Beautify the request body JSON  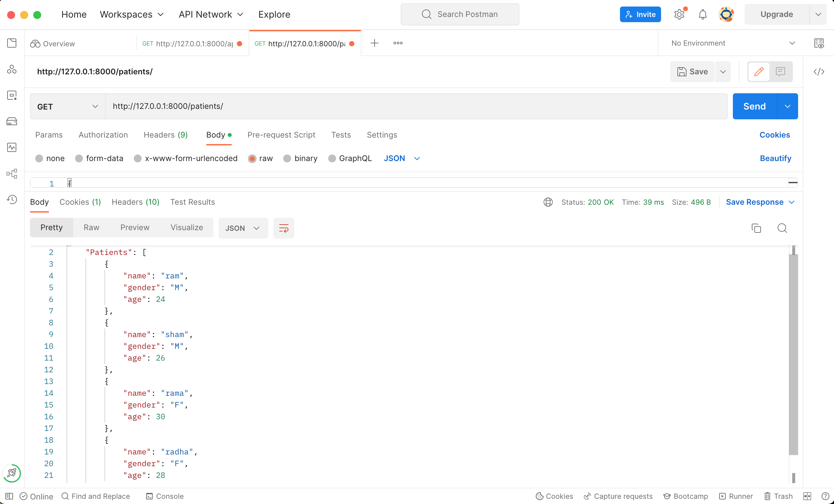(775, 158)
